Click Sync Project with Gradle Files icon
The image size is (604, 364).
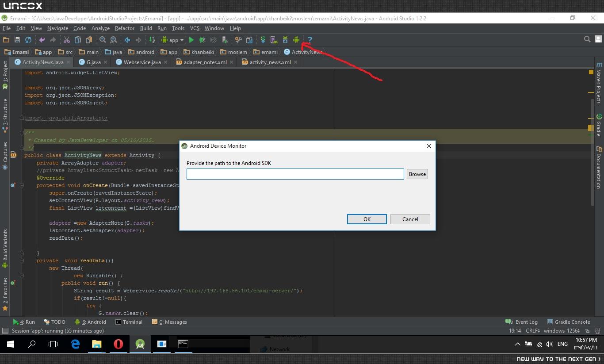[x=263, y=40]
